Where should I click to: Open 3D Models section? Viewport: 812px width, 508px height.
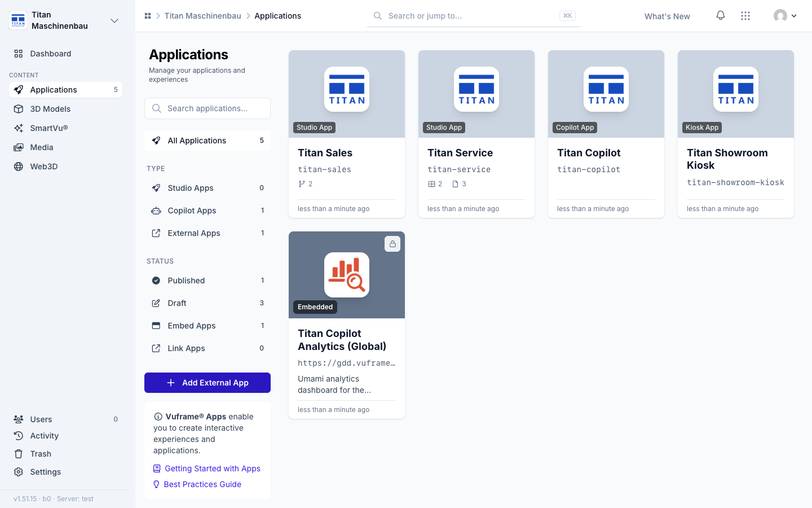click(65, 109)
